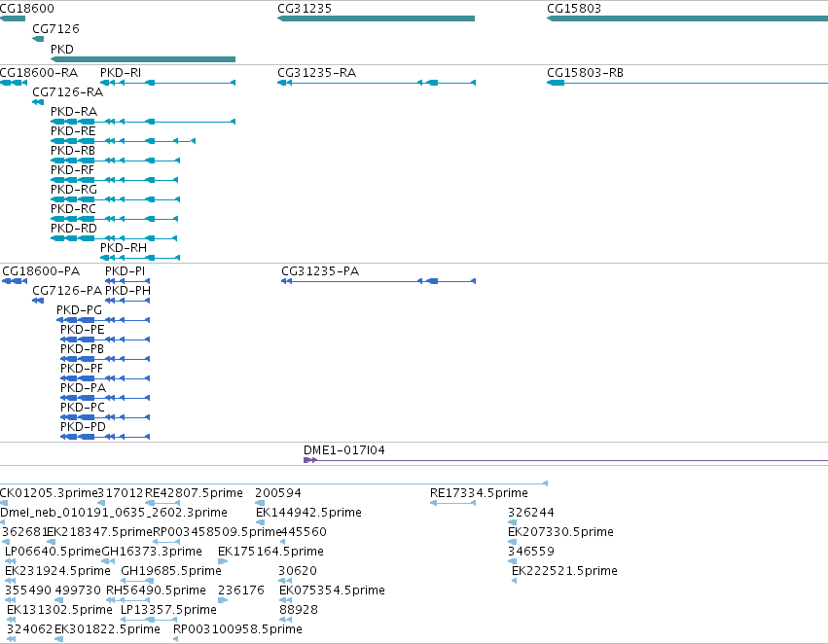Select the 499730 EST label
This screenshot has width=828, height=644.
click(x=78, y=590)
